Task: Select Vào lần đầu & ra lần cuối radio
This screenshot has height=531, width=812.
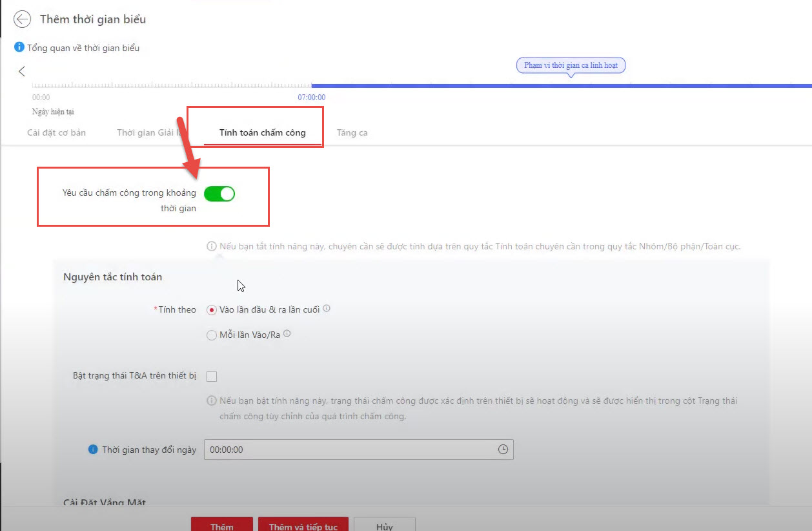Action: (x=211, y=310)
